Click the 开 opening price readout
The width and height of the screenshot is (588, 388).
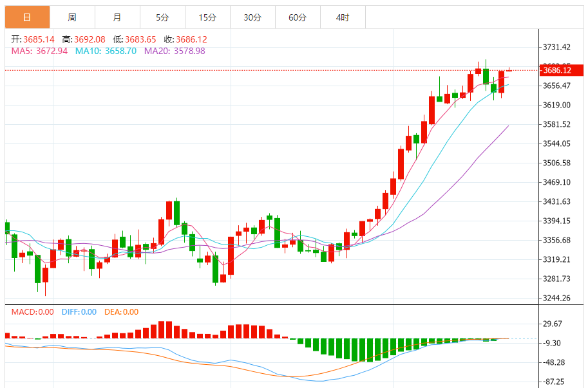pos(33,39)
